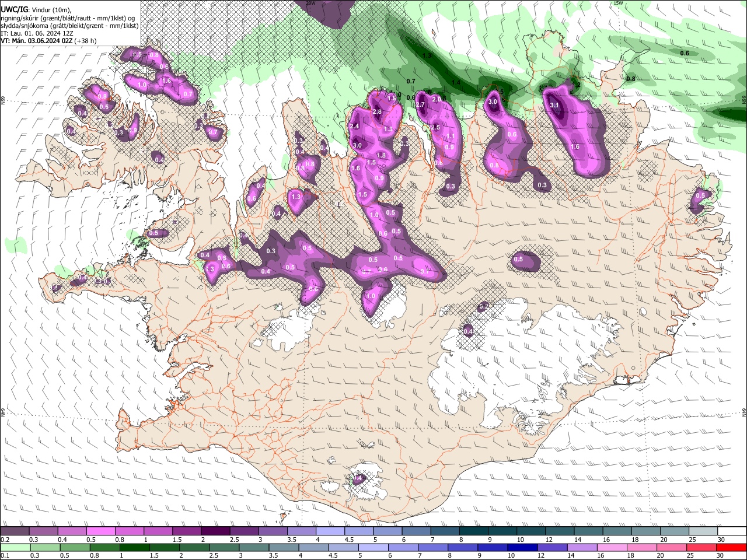Image resolution: width=747 pixels, height=560 pixels.
Task: Click the '0.1' label on the lower legend
Action: click(x=5, y=556)
